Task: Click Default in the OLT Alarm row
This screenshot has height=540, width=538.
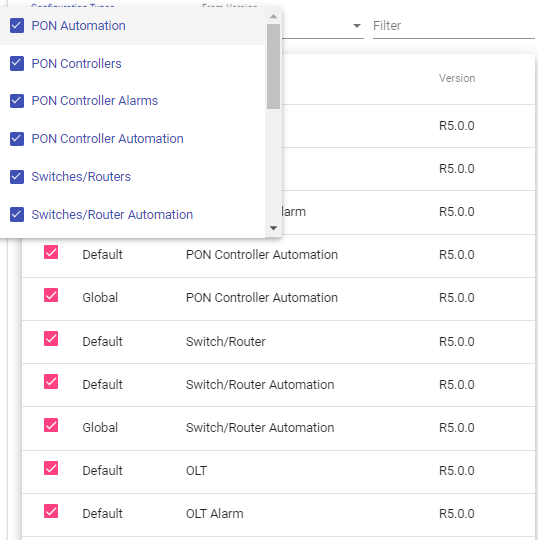Action: (102, 514)
